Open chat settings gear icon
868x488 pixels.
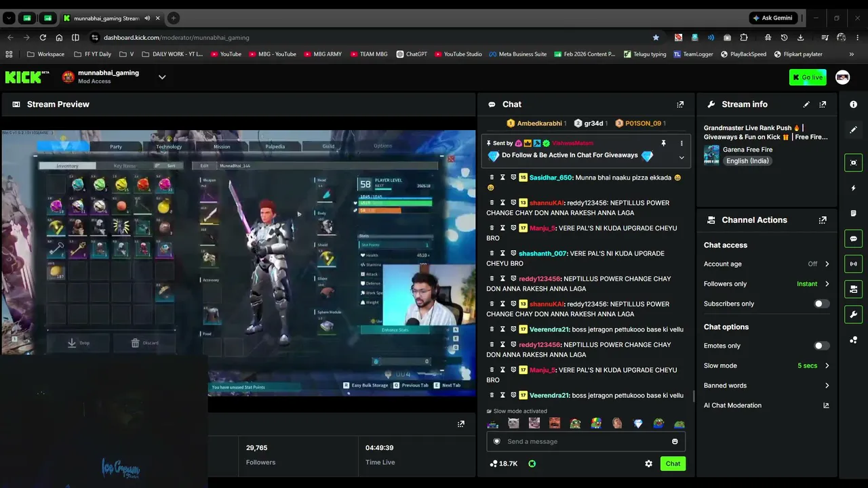tap(648, 464)
